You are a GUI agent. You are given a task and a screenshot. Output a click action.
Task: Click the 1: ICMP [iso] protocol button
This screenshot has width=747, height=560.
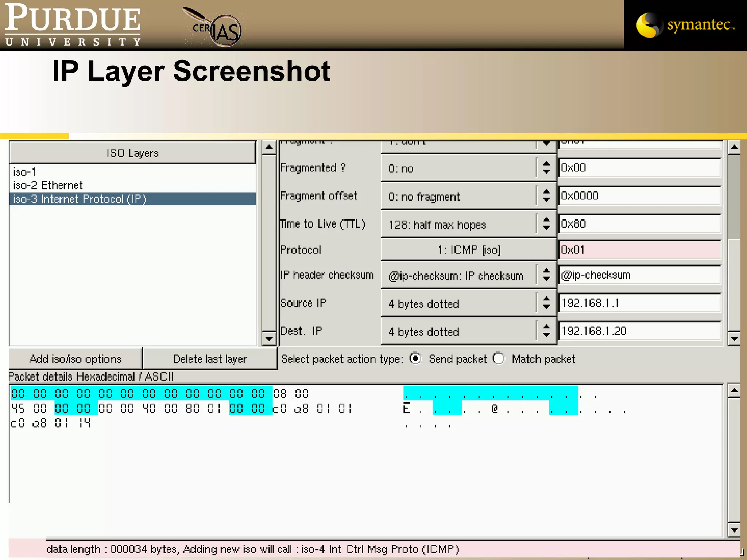coord(468,250)
